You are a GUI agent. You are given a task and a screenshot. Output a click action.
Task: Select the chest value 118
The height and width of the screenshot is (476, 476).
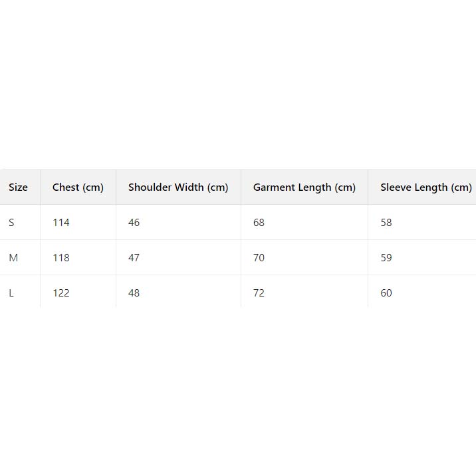click(x=61, y=258)
